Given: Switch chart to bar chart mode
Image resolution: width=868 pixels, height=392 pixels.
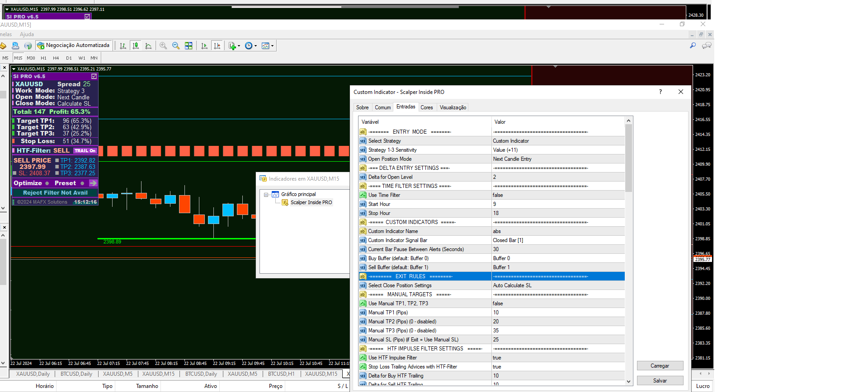Looking at the screenshot, I should point(123,46).
